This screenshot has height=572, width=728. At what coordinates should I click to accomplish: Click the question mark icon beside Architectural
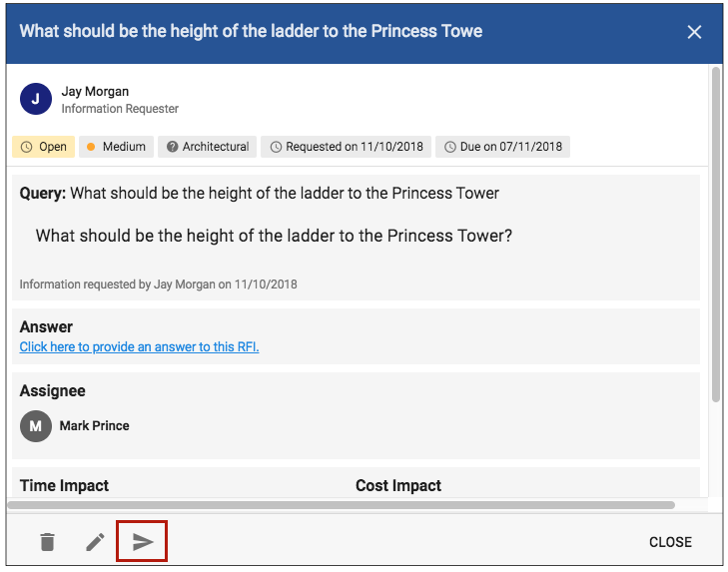pos(173,147)
